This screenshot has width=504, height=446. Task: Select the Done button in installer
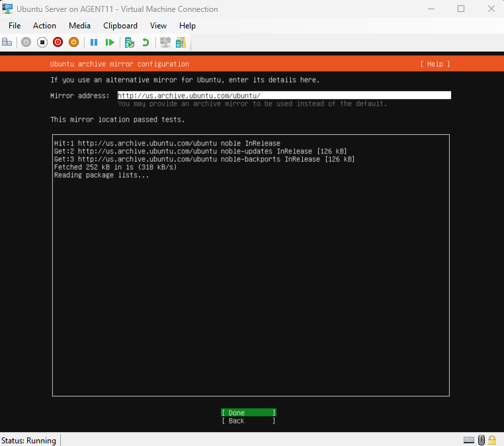click(248, 413)
